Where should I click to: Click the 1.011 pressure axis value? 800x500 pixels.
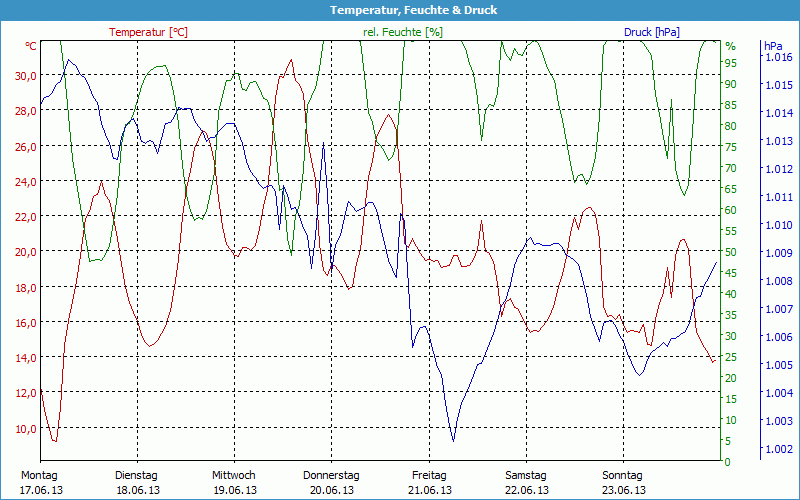coord(779,196)
